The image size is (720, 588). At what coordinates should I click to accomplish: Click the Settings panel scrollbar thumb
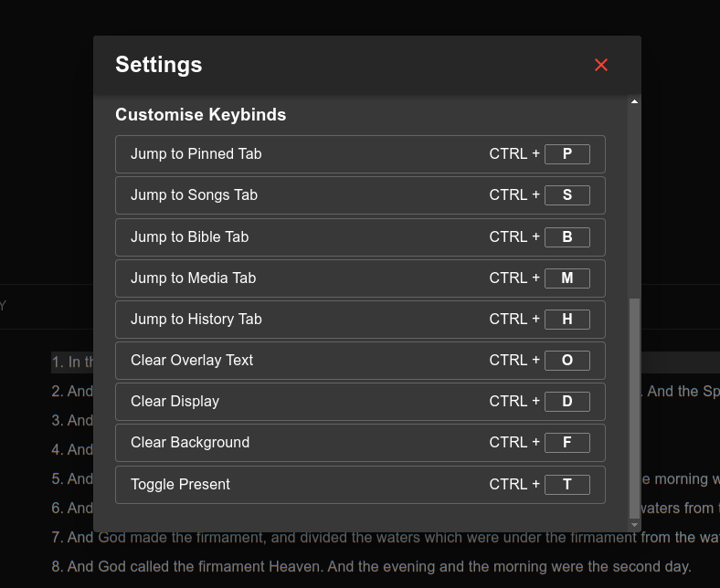635,406
